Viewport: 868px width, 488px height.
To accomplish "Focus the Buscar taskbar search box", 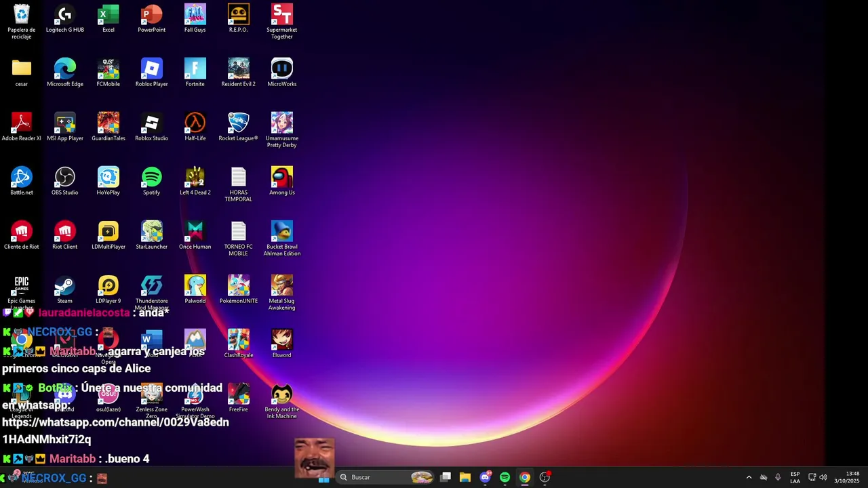I will 385,477.
